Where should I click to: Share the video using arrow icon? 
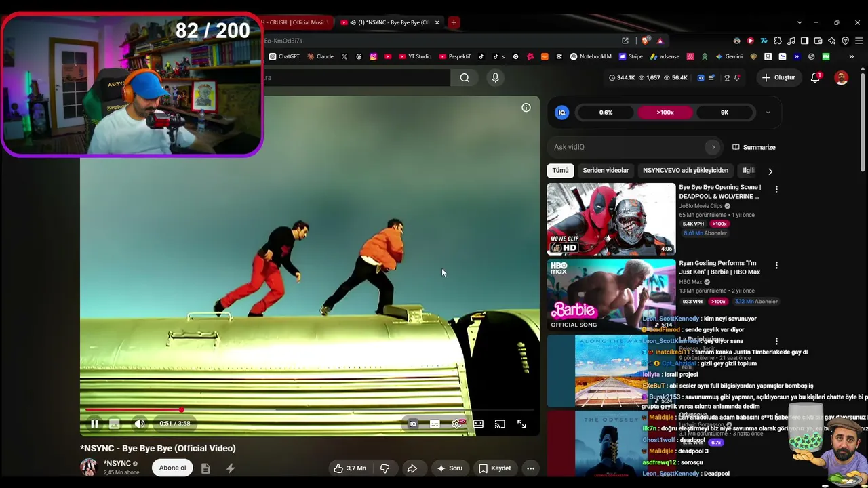point(412,468)
